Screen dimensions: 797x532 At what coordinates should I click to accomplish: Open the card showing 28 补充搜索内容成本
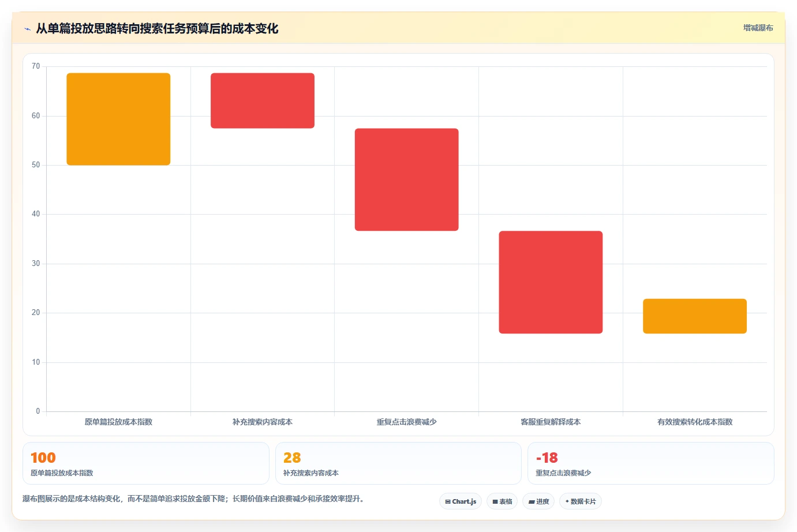coord(398,463)
